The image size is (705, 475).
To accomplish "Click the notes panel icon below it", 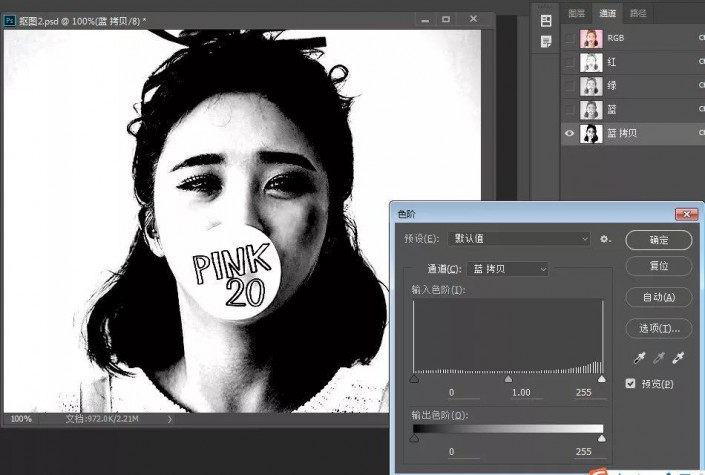I will pyautogui.click(x=546, y=41).
